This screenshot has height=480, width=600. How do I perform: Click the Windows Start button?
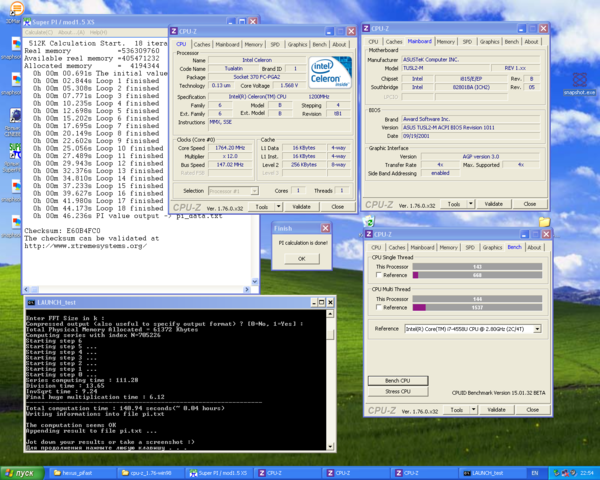pyautogui.click(x=22, y=473)
